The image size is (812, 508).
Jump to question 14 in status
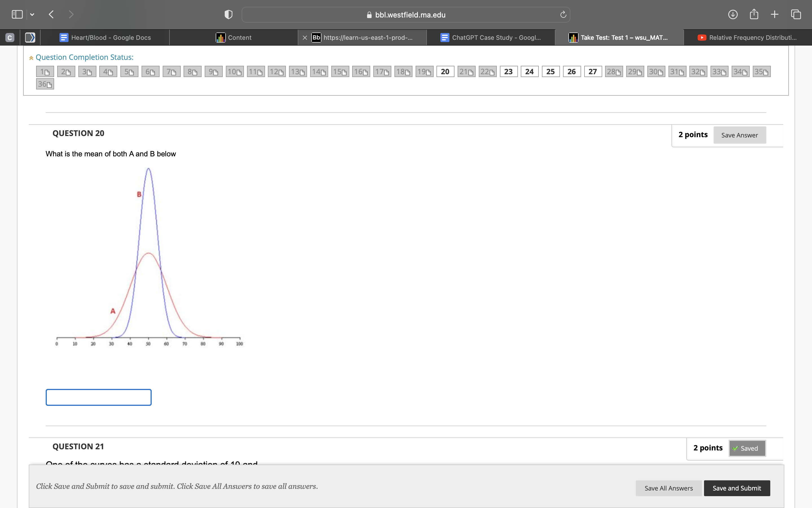[x=319, y=72]
